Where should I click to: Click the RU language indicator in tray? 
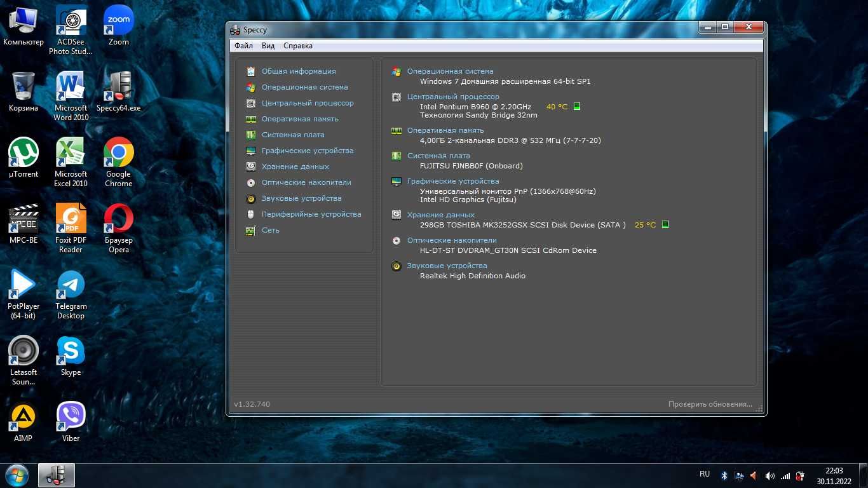pyautogui.click(x=704, y=474)
